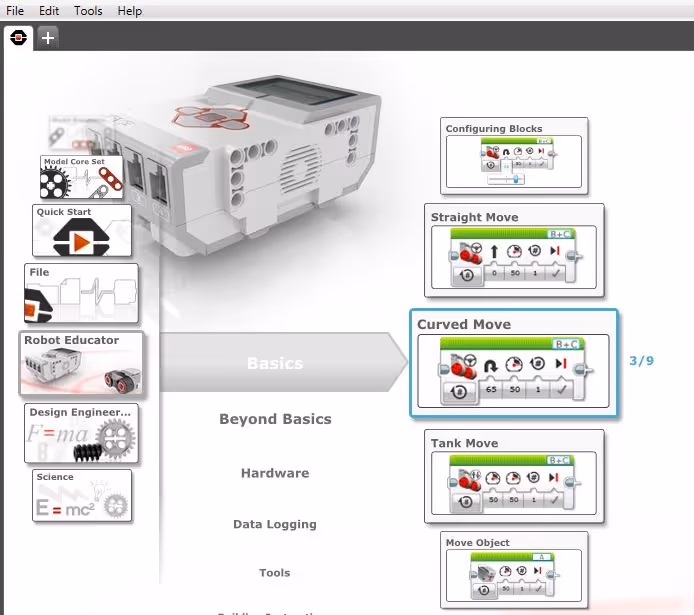Click the Curved Move rotations icon
This screenshot has height=615, width=694.
537,364
